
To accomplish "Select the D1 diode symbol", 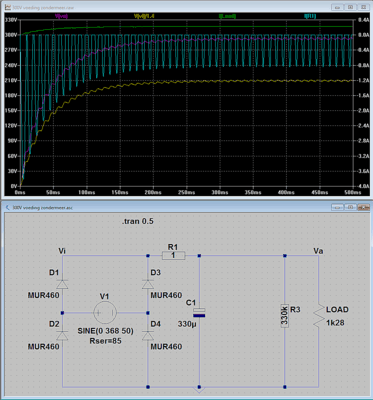I will pyautogui.click(x=62, y=284).
